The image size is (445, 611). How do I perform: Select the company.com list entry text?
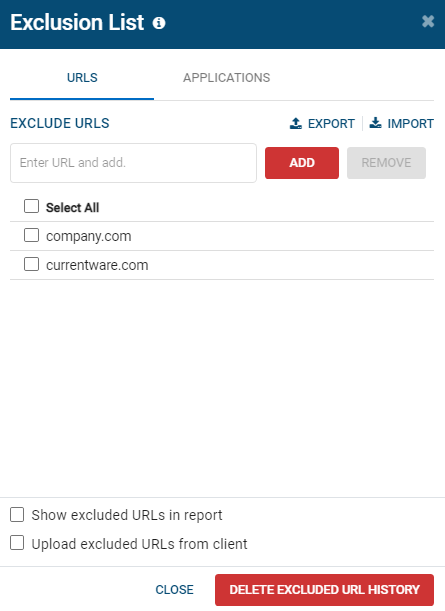coord(88,237)
